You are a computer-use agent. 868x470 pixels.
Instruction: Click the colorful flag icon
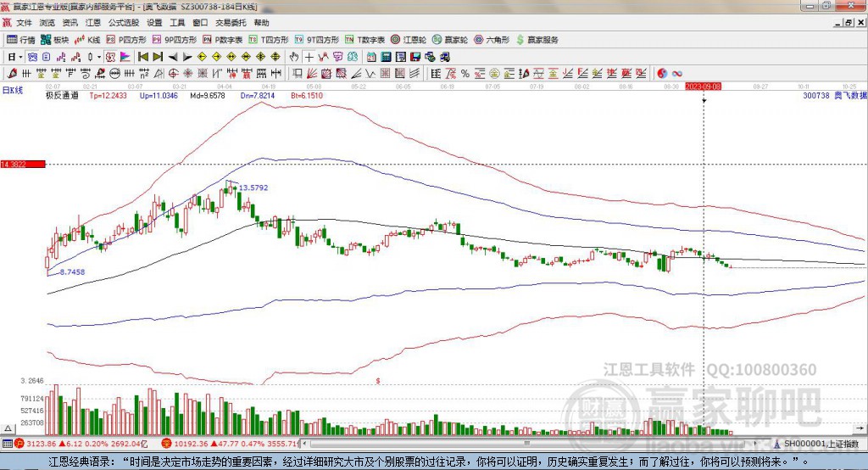[125, 57]
